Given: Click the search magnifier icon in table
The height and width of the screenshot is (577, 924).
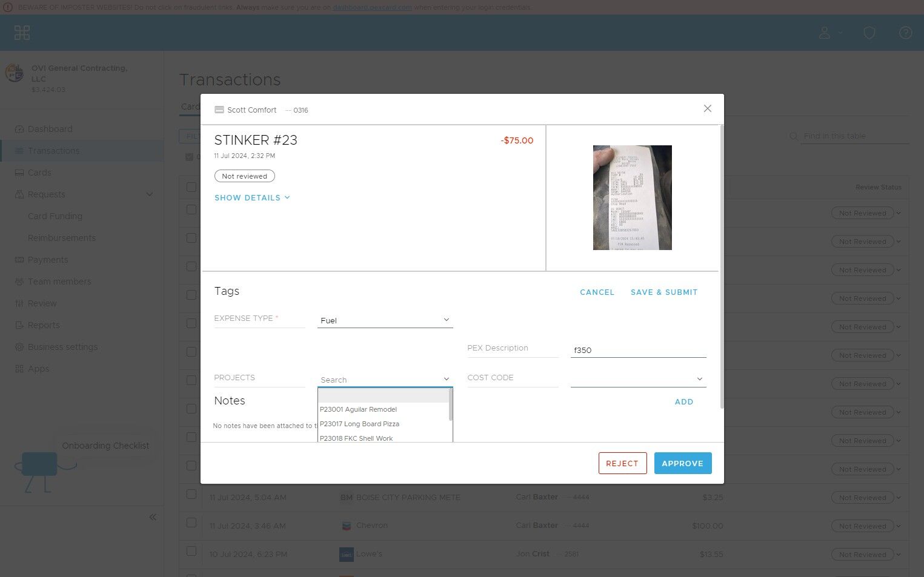Looking at the screenshot, I should (793, 136).
